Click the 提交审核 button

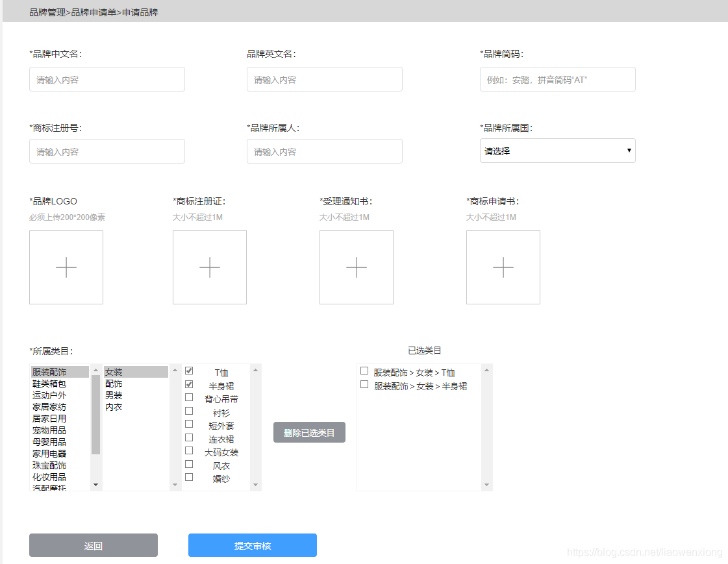252,545
